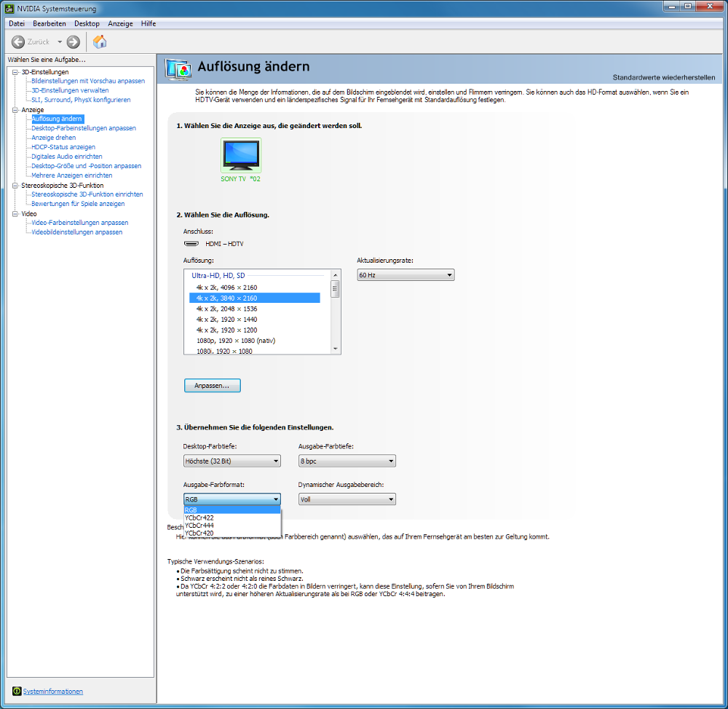Viewport: 728px width, 709px height.
Task: Click the resolution list scrollbar thumb
Action: click(x=335, y=289)
